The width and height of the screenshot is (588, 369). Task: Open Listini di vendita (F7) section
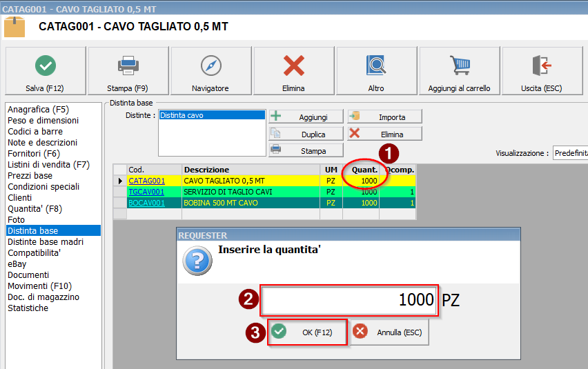48,165
